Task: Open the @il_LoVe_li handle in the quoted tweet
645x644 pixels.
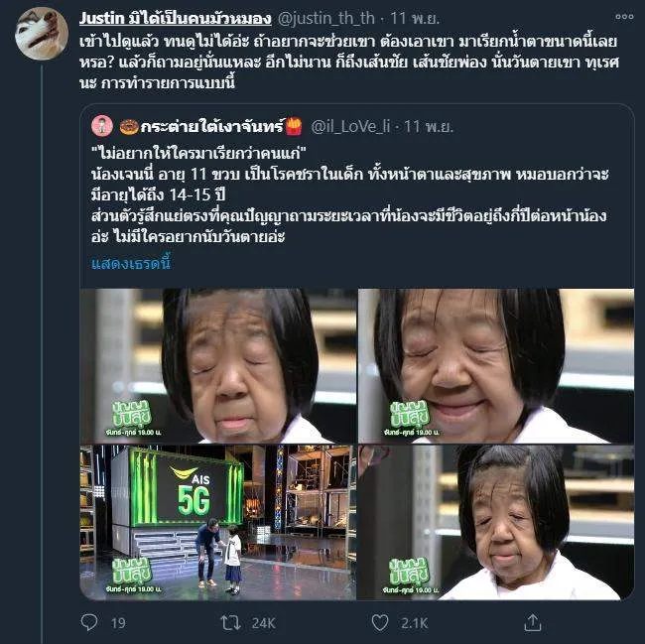Action: [x=350, y=127]
